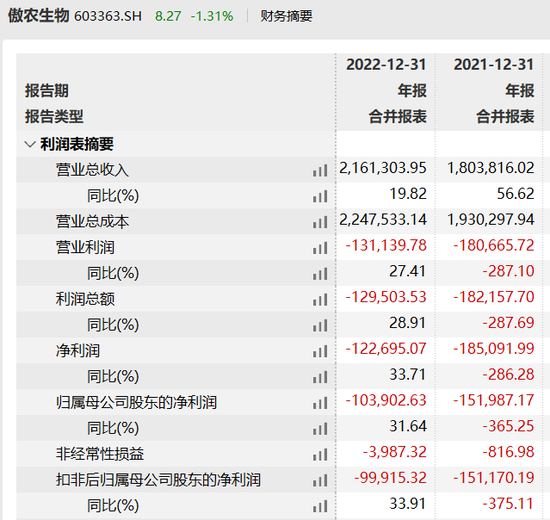Open chart icon for 同比(%) row showing 33.91
This screenshot has width=550, height=520.
click(x=320, y=507)
